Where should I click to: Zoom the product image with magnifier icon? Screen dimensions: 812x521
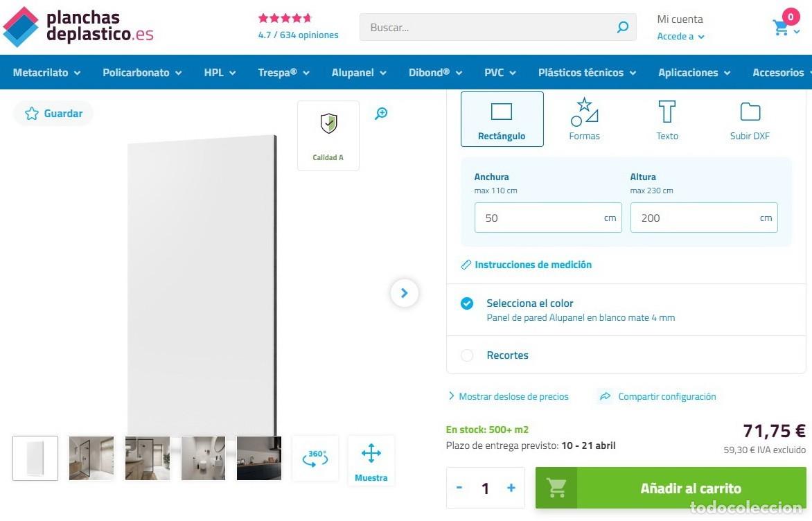coord(381,113)
